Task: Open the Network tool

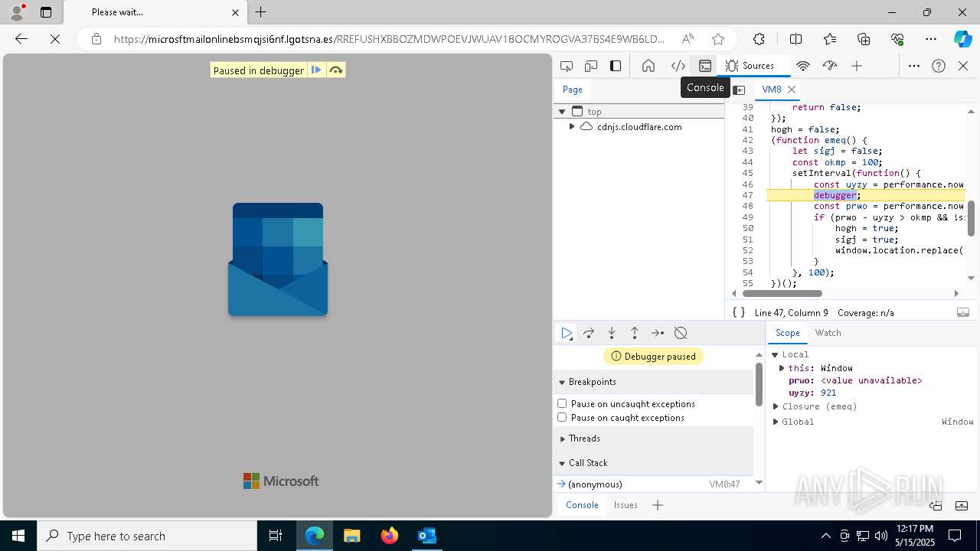Action: point(803,66)
